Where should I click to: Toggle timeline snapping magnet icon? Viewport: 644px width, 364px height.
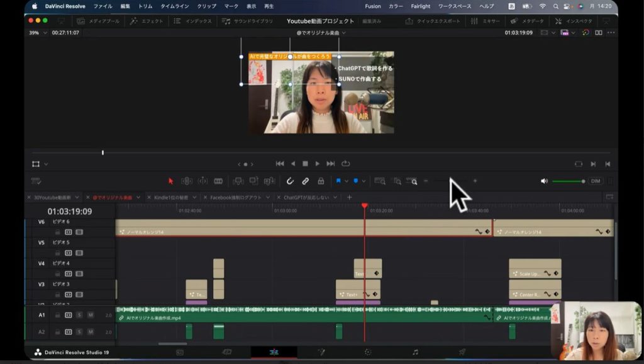pyautogui.click(x=290, y=181)
